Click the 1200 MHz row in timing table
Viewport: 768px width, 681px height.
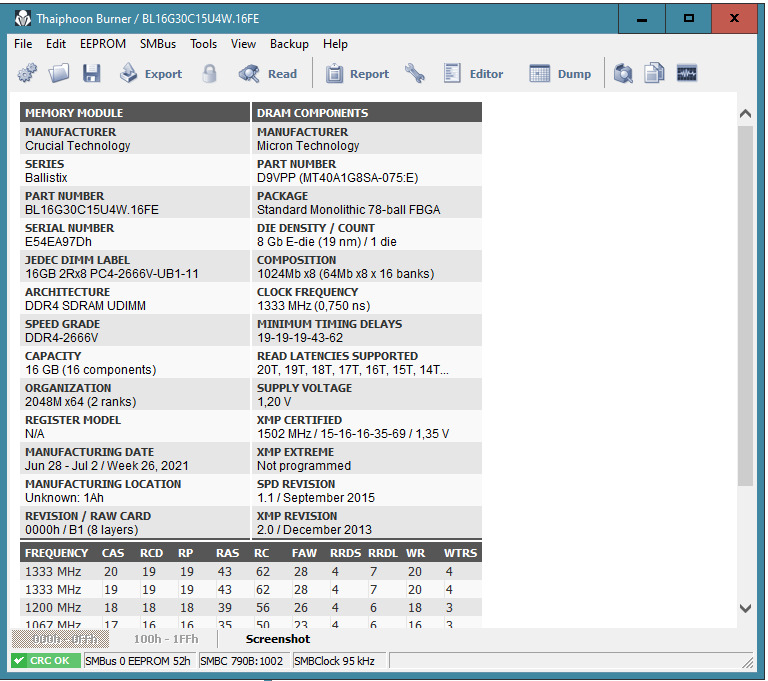[x=251, y=608]
